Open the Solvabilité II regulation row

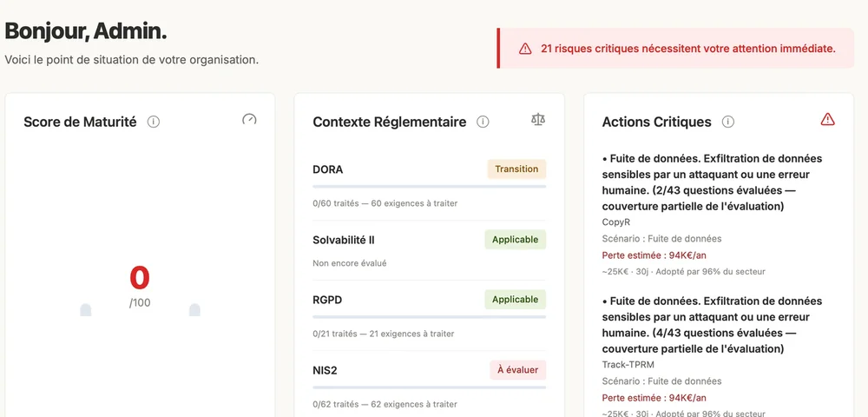(429, 250)
